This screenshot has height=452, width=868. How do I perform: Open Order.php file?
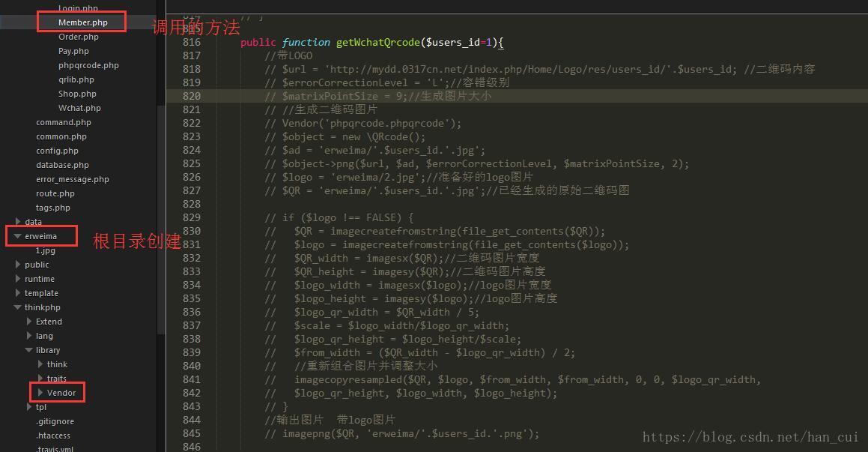79,37
